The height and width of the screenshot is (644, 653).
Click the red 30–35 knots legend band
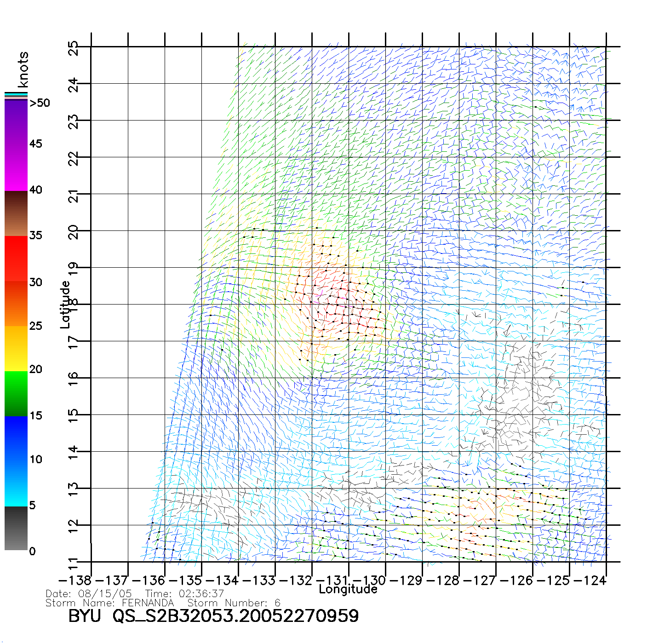pos(16,259)
